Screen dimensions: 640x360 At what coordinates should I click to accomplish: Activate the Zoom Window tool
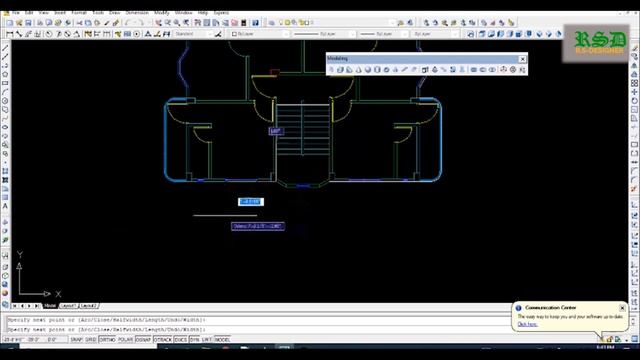pos(177,23)
